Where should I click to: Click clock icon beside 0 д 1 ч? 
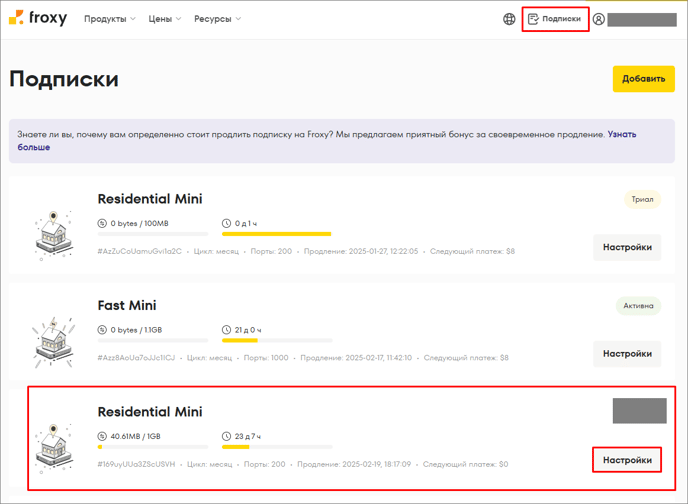coord(226,223)
